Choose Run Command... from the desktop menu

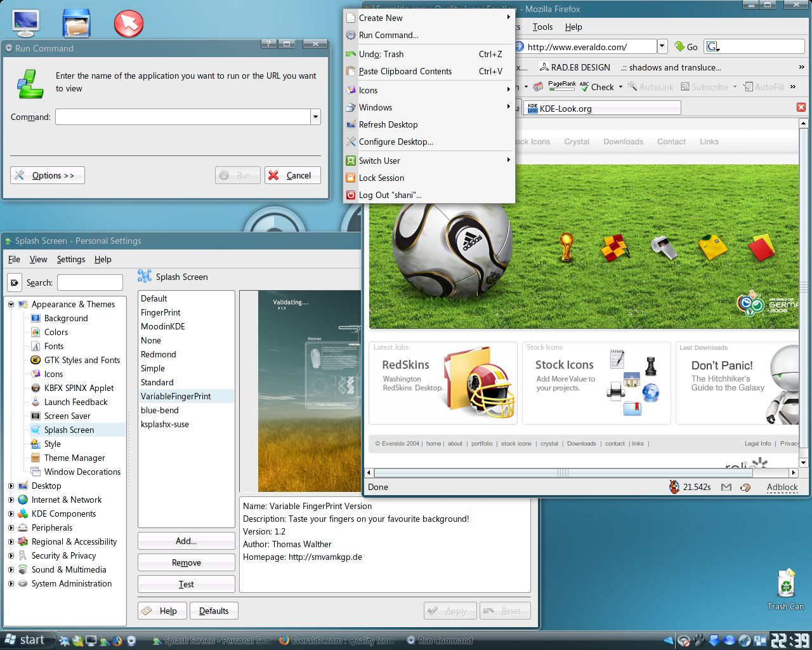[429, 35]
